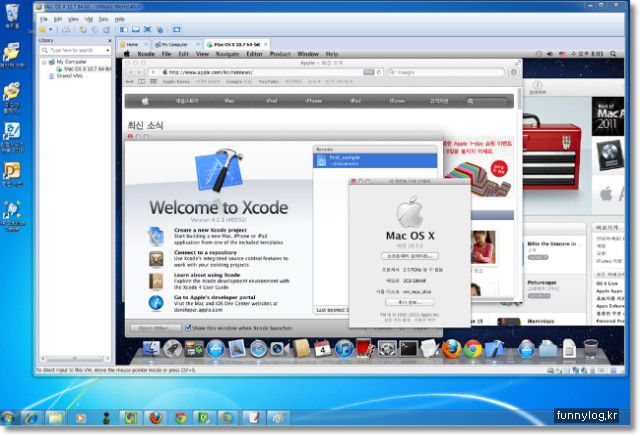This screenshot has width=640, height=436.
Task: Launch Firefox from the Mac dock
Action: 451,349
